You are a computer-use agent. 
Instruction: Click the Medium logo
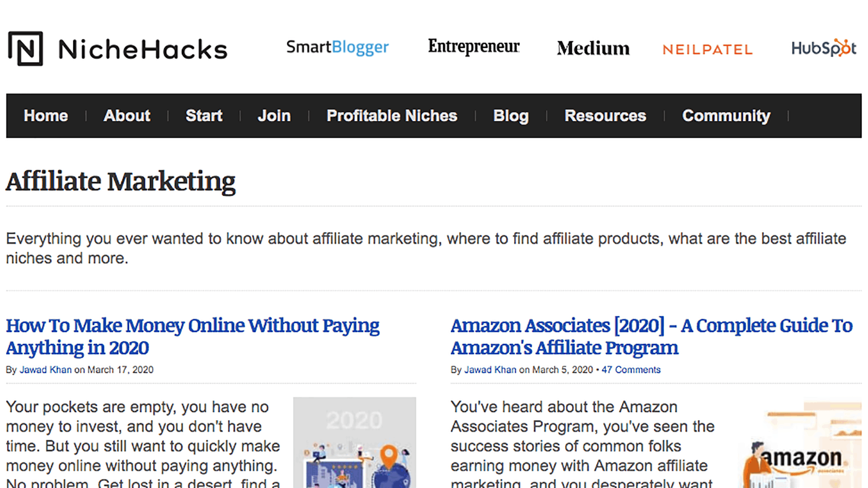[593, 48]
